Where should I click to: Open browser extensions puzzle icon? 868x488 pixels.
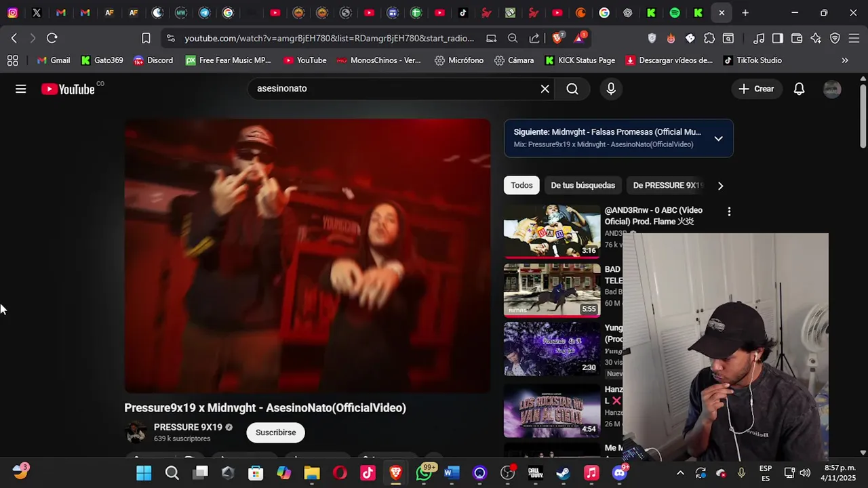coord(709,39)
